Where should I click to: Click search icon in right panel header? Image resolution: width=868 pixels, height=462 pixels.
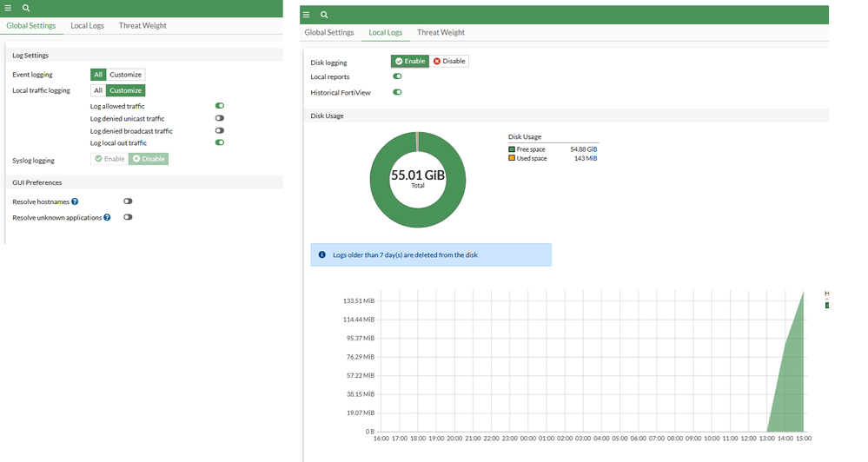point(324,15)
